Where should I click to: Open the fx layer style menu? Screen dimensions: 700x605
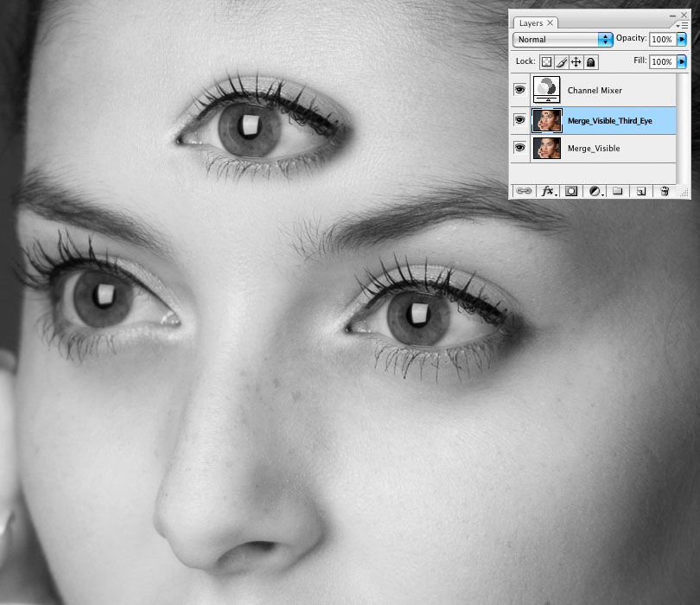click(x=550, y=191)
